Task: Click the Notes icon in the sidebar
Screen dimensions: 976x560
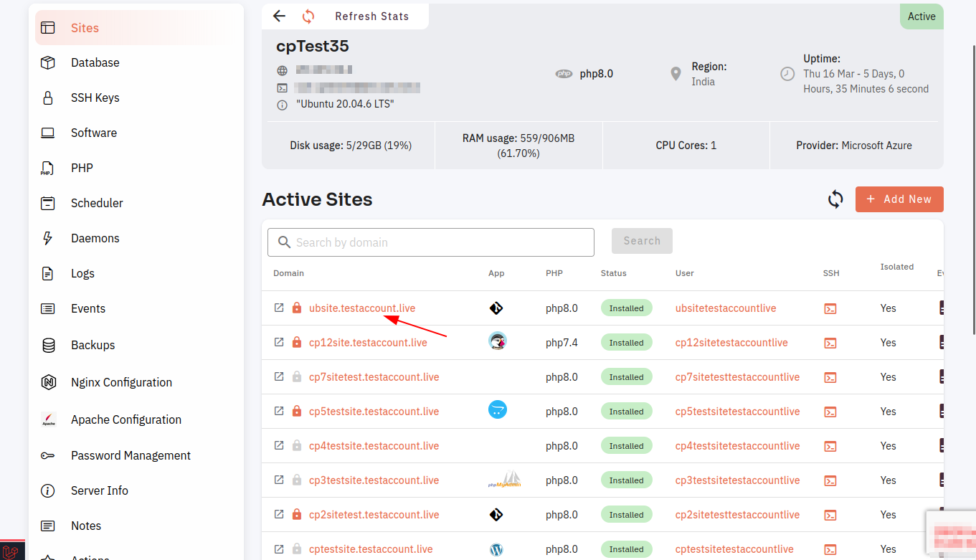Action: [x=48, y=526]
